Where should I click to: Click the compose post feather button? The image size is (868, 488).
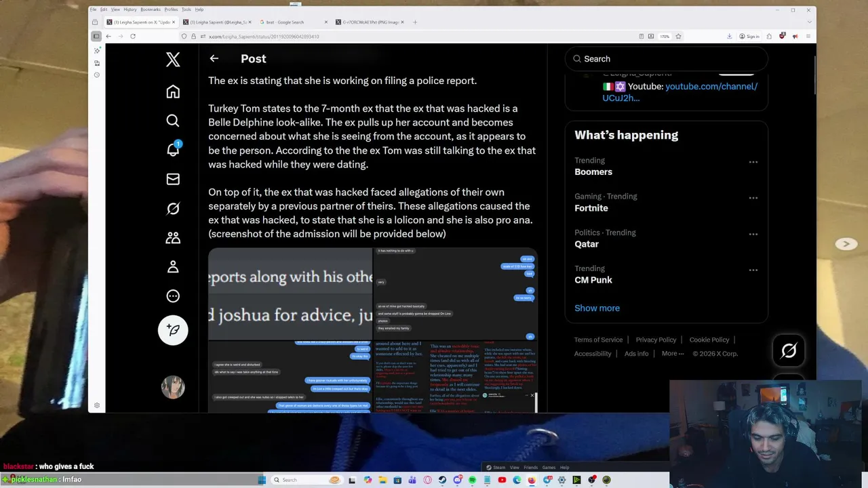coord(173,330)
